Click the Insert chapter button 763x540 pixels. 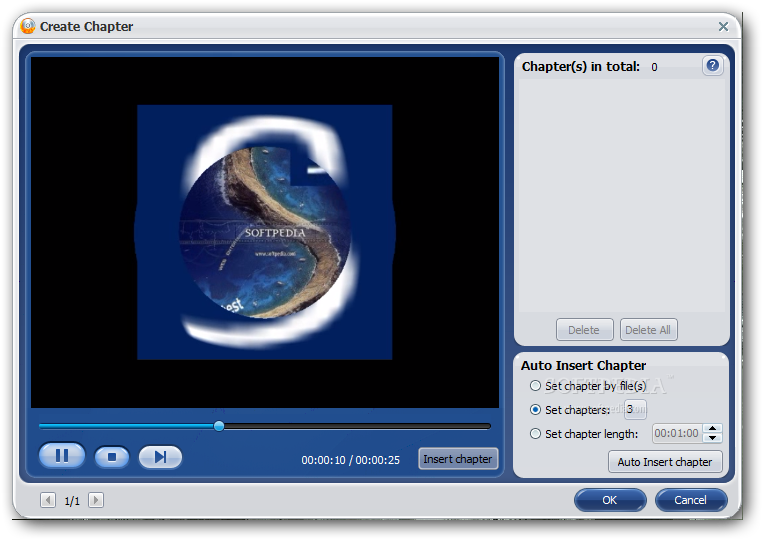(x=457, y=459)
